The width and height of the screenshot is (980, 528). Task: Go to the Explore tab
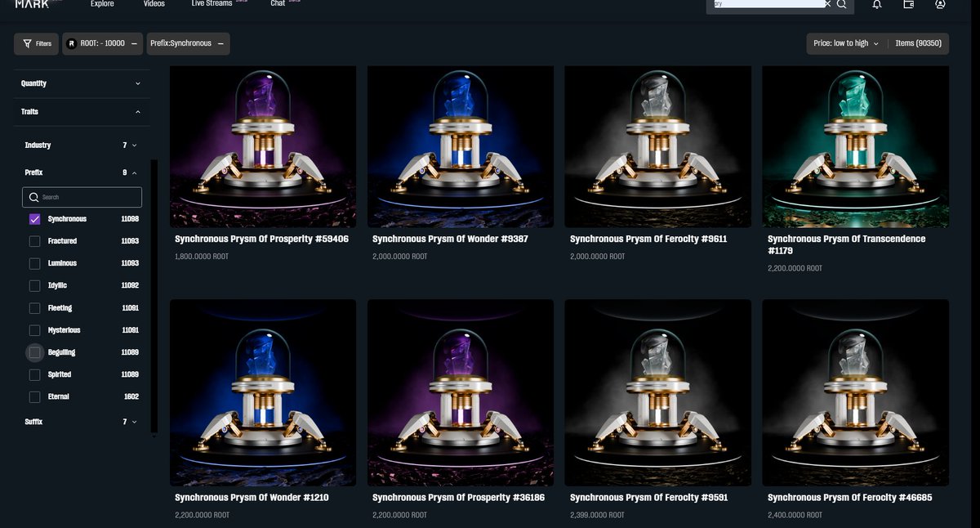point(102,4)
